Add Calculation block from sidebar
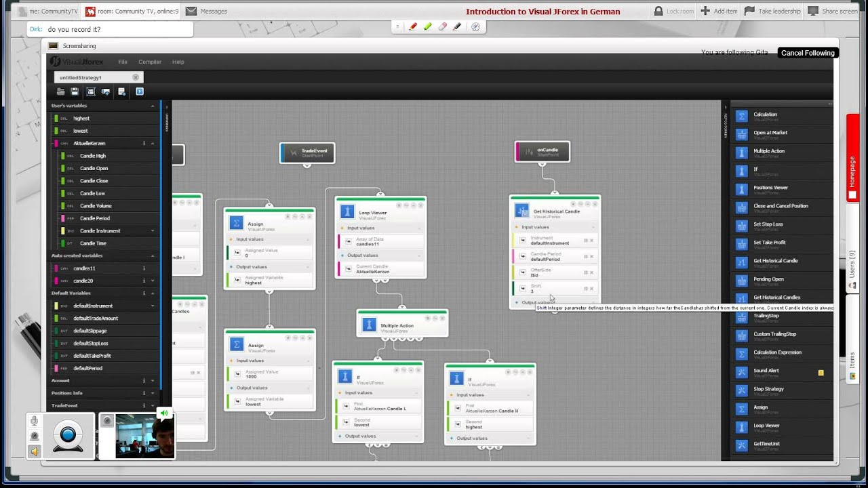The height and width of the screenshot is (488, 868). [x=782, y=116]
